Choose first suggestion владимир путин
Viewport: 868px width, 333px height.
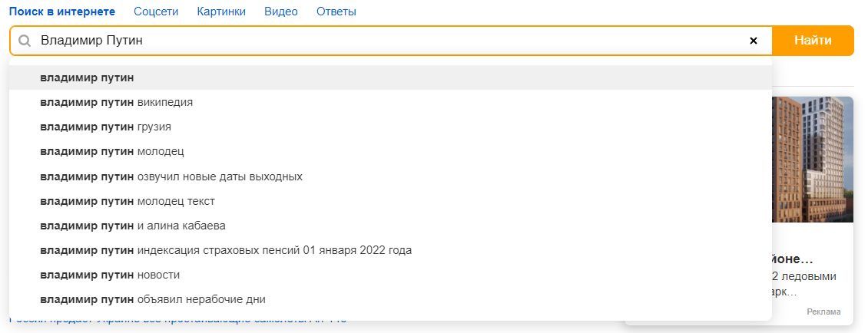click(88, 77)
